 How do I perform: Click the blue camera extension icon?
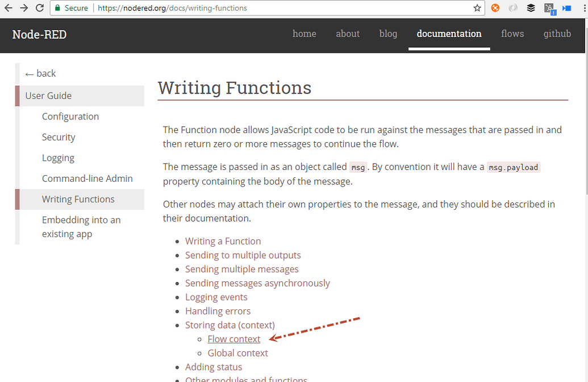[566, 8]
